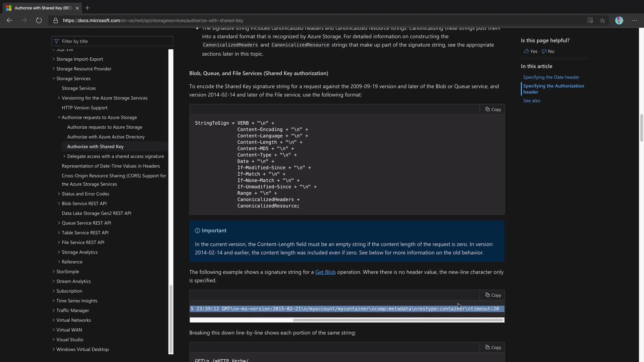644x362 pixels.
Task: Click the favorites star icon
Action: [x=602, y=20]
